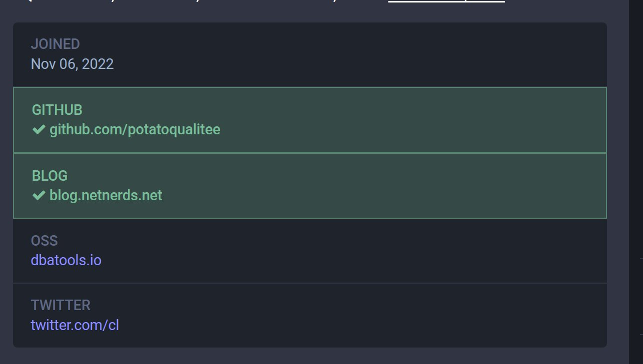
Task: Click the OSS field label
Action: 44,241
